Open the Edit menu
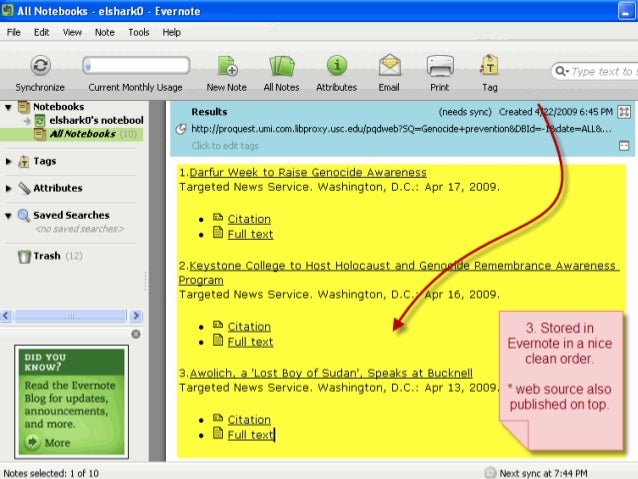The width and height of the screenshot is (638, 479). pyautogui.click(x=41, y=32)
